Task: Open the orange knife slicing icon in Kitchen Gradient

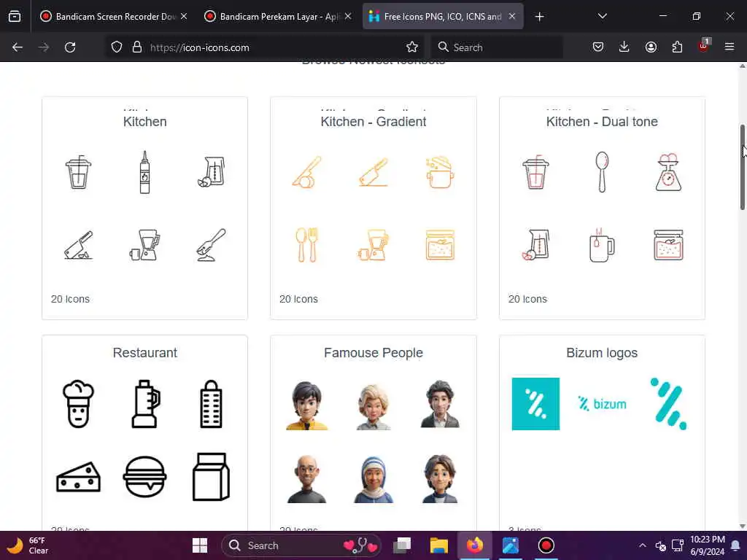Action: point(307,172)
